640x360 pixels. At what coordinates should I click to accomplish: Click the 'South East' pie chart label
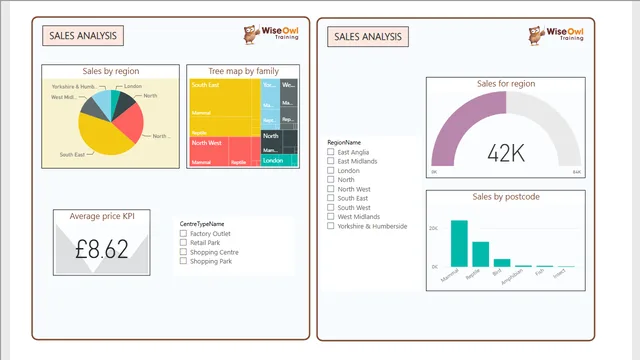(x=72, y=155)
